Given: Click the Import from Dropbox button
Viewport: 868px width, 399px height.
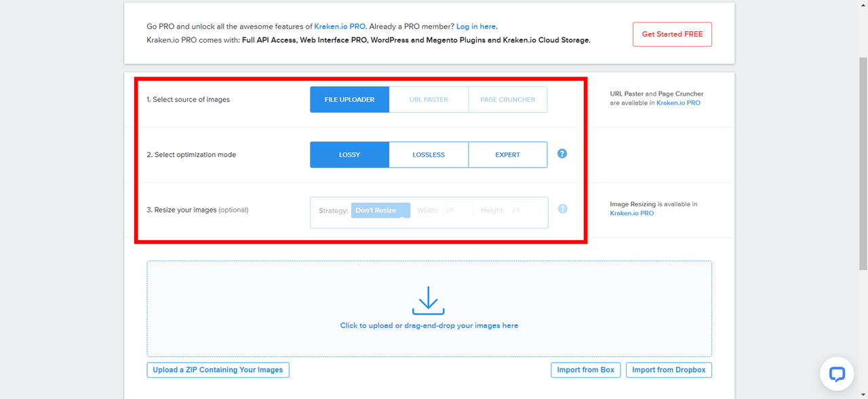Looking at the screenshot, I should pyautogui.click(x=669, y=370).
